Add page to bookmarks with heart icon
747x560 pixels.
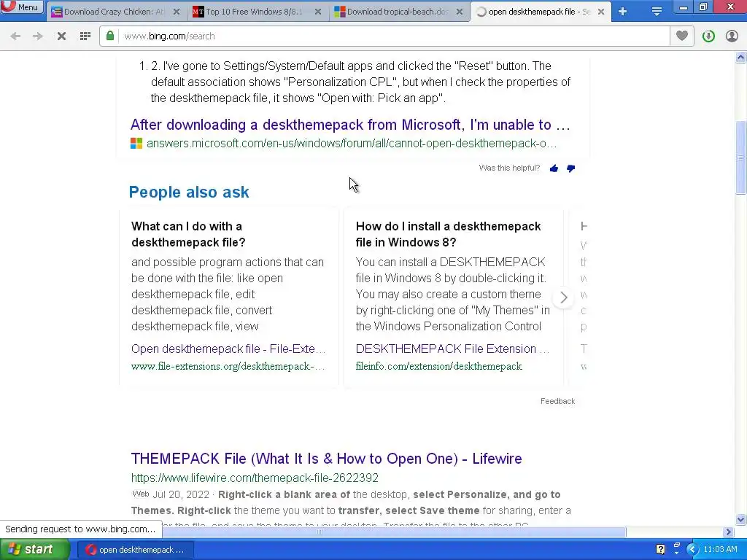click(682, 36)
